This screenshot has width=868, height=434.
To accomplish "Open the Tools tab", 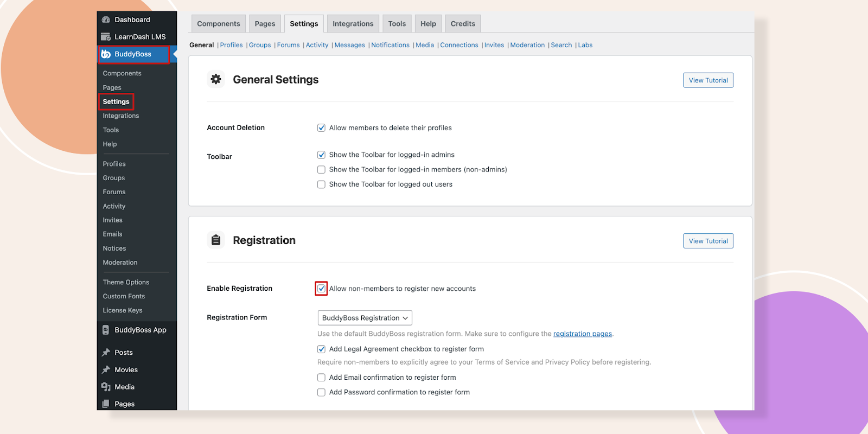I will click(397, 24).
